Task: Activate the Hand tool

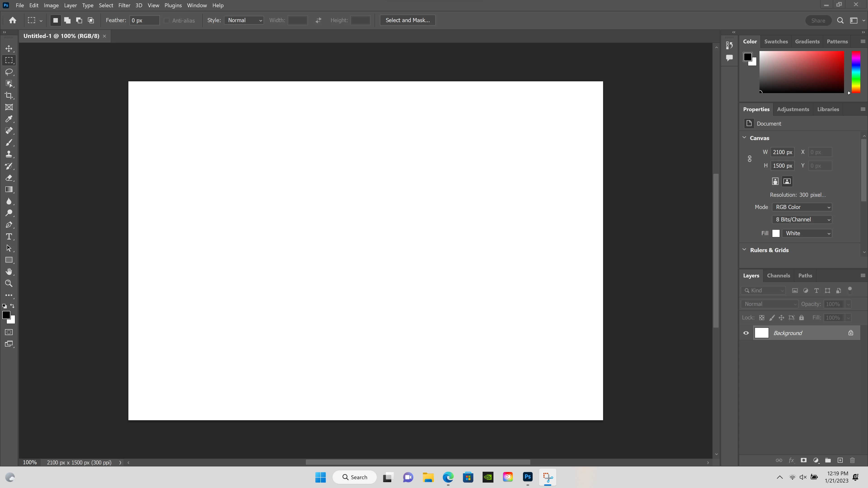Action: point(9,272)
